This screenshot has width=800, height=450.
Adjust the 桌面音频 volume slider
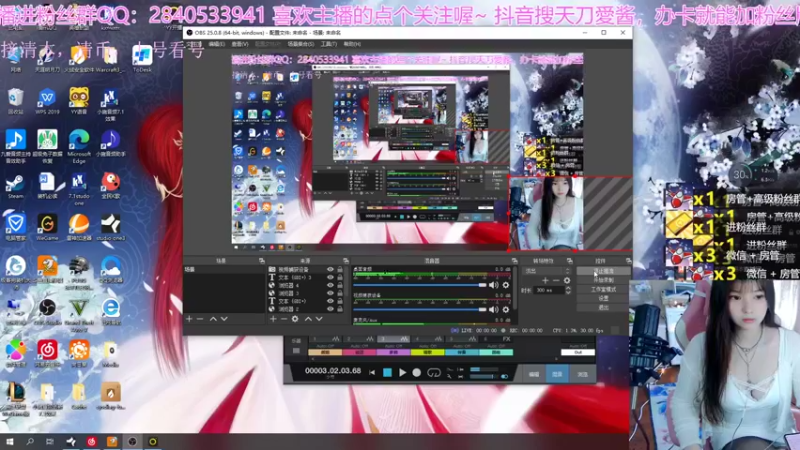click(420, 285)
